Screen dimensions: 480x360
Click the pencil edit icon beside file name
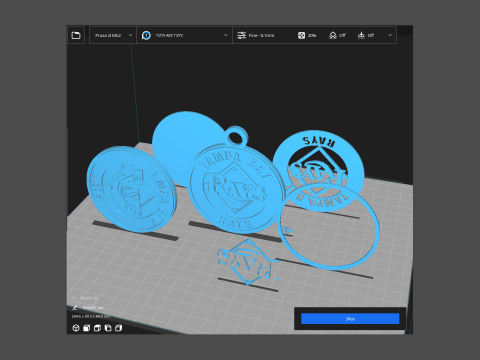pos(75,307)
